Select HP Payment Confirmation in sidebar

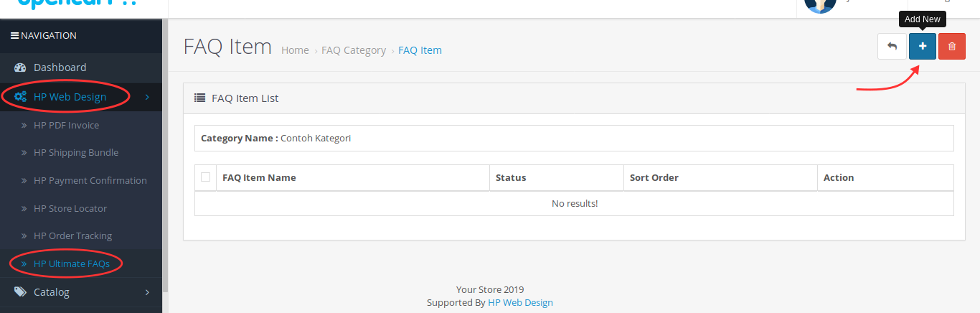(x=90, y=180)
